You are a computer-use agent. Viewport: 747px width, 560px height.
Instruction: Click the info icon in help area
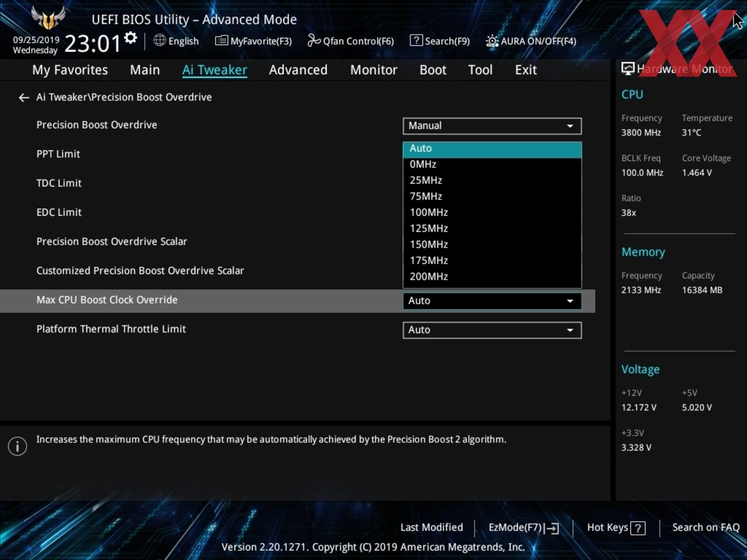[x=18, y=446]
